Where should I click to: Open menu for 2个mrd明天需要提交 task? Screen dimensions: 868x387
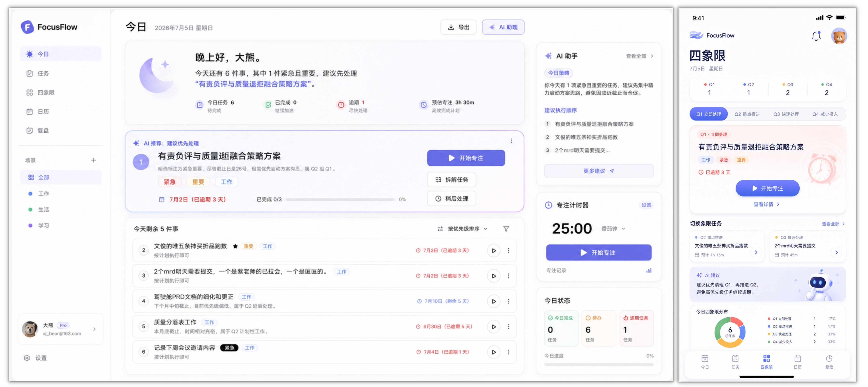508,276
